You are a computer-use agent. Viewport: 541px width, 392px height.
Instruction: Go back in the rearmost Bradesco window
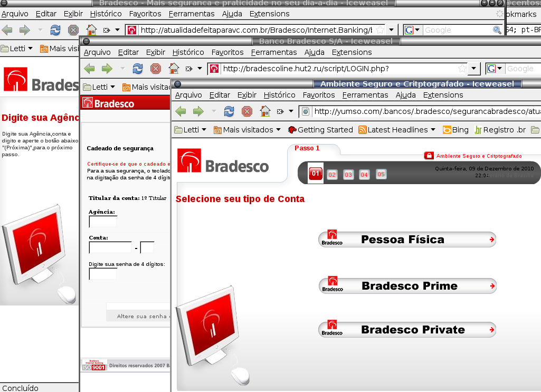point(7,30)
